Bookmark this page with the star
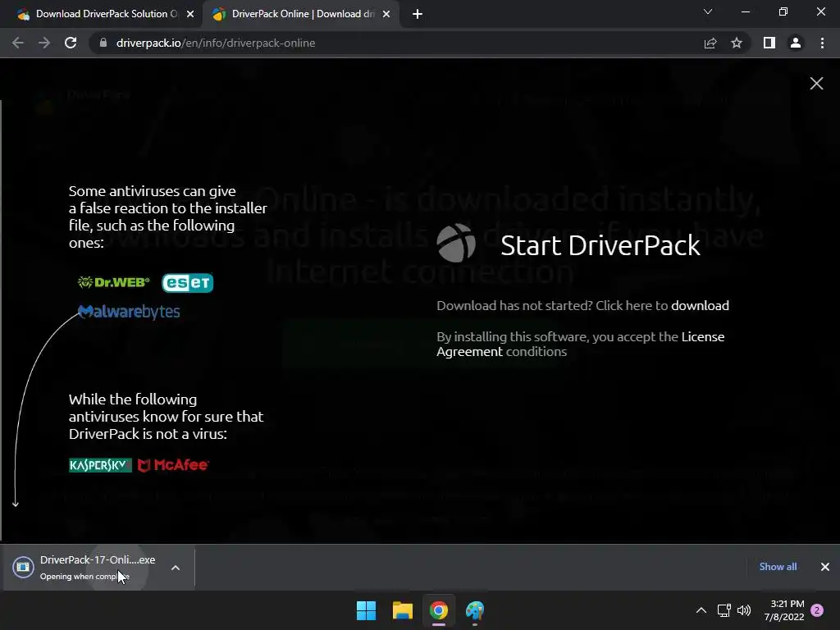Viewport: 840px width, 630px height. click(x=737, y=43)
